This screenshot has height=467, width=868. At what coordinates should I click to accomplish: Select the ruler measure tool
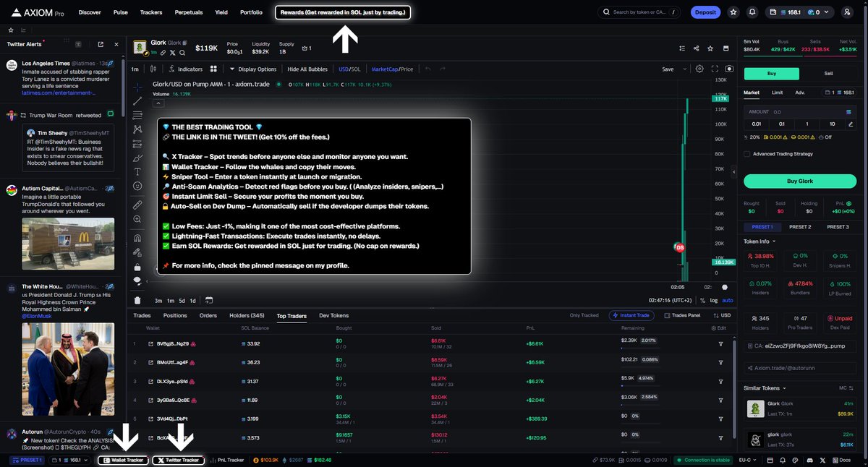[x=137, y=205]
